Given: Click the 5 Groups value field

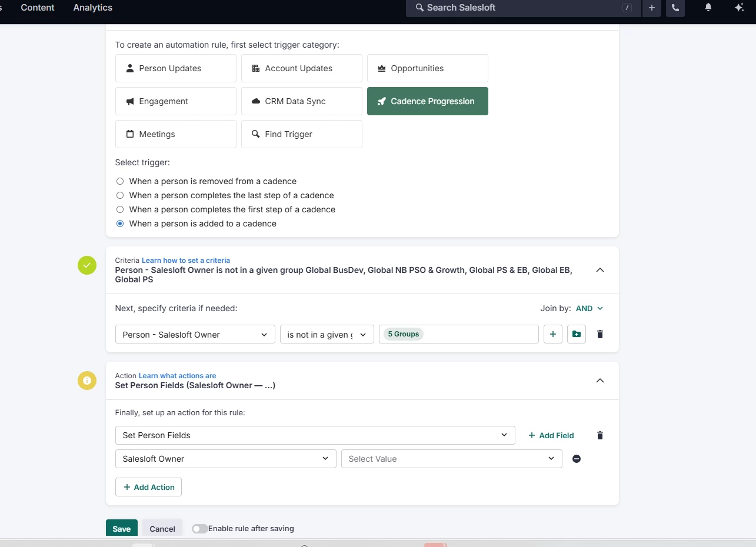Looking at the screenshot, I should (459, 334).
